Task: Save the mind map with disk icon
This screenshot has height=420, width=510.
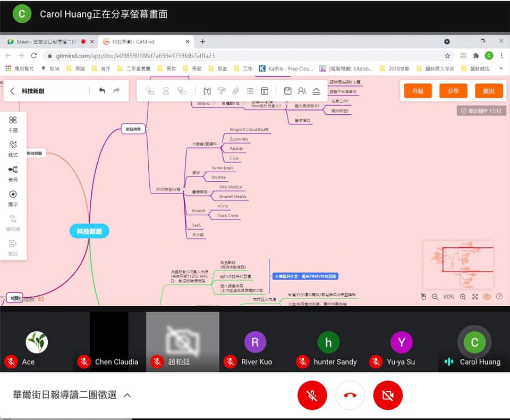Action: (287, 91)
